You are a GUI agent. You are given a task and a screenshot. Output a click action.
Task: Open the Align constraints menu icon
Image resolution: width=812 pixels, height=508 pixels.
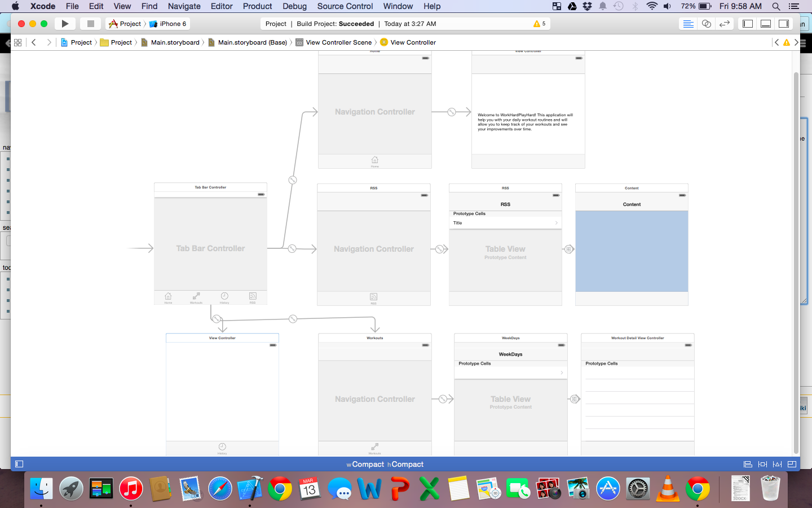(x=748, y=464)
